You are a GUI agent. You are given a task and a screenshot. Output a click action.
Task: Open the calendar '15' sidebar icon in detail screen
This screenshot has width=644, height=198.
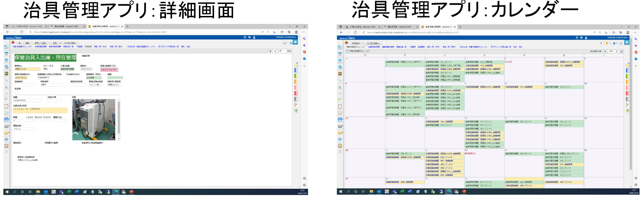[6, 53]
